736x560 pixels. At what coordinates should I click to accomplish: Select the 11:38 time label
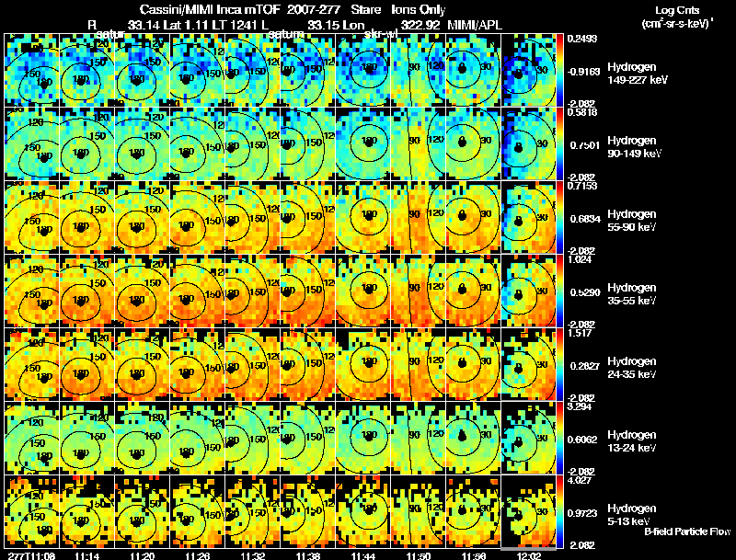point(308,555)
